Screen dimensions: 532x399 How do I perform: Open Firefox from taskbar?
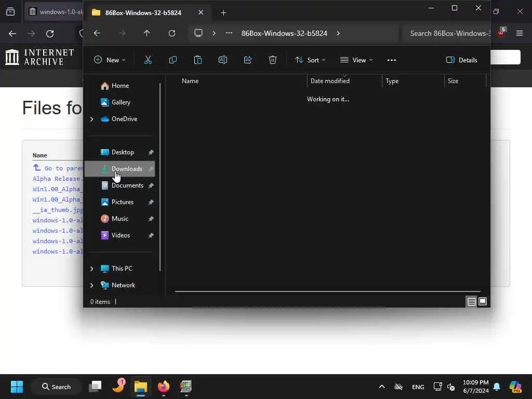pyautogui.click(x=164, y=387)
